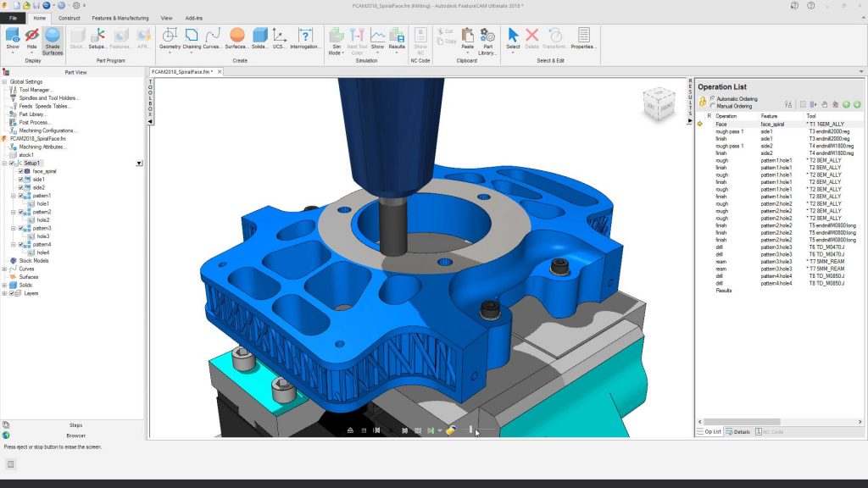This screenshot has height=488, width=868.
Task: Open the Setup1 dropdown arrow
Action: point(139,164)
